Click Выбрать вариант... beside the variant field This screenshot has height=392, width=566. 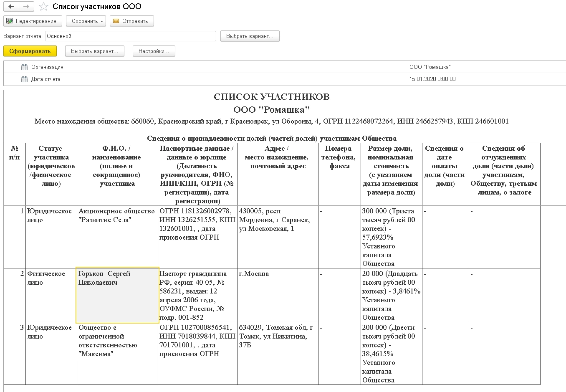[250, 36]
